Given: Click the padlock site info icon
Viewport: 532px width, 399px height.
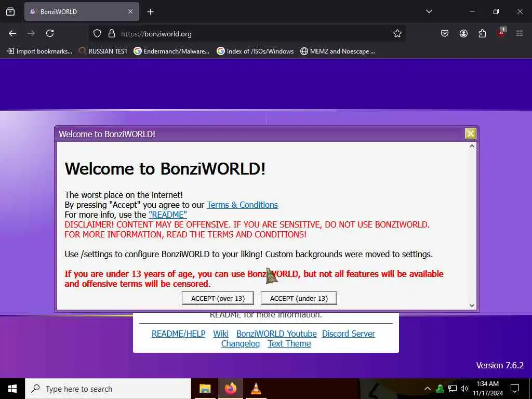Looking at the screenshot, I should (x=112, y=34).
